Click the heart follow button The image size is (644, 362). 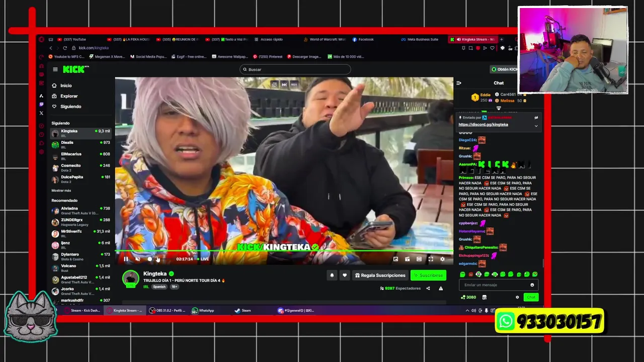(x=345, y=275)
